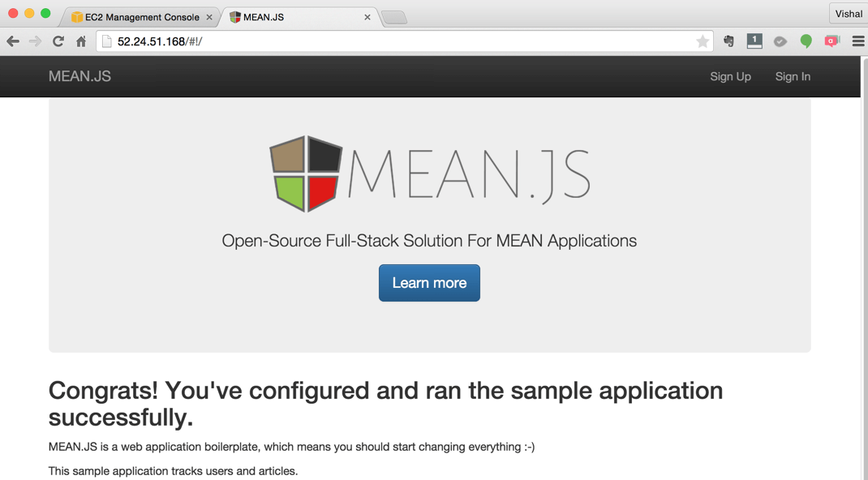Click the large MEAN.JS wordmark text
Image resolution: width=868 pixels, height=480 pixels.
(468, 175)
